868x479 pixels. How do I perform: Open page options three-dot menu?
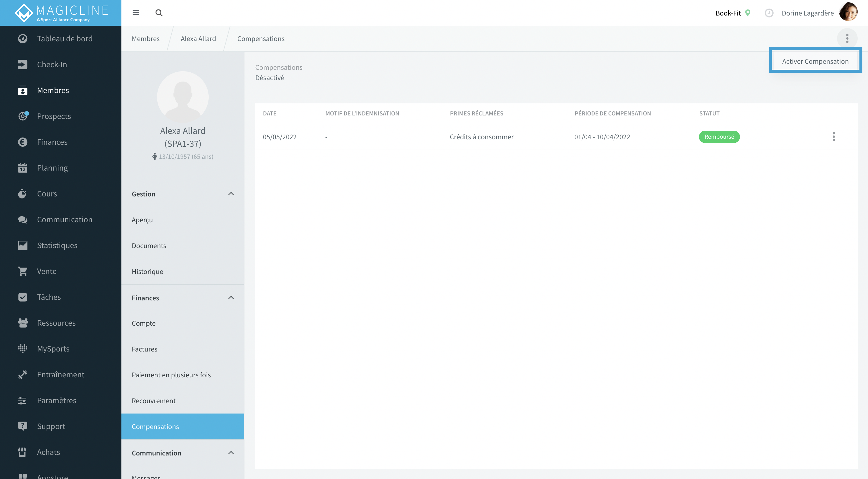pos(847,38)
